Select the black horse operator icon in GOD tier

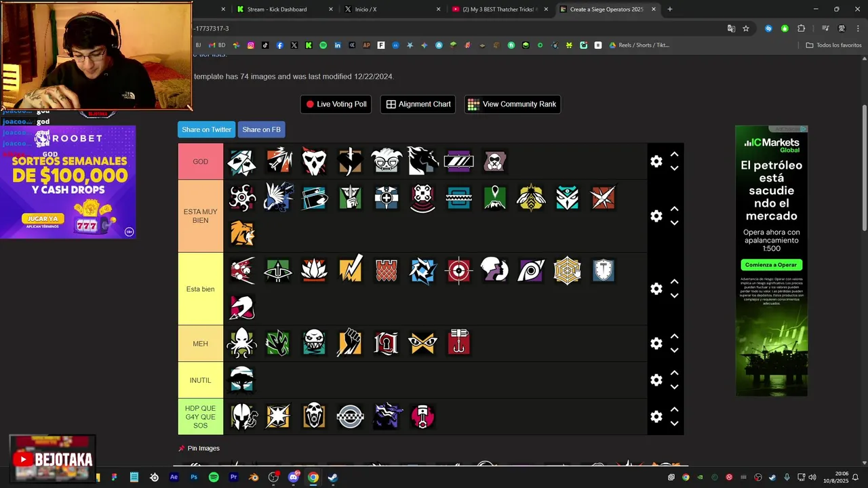coord(422,161)
